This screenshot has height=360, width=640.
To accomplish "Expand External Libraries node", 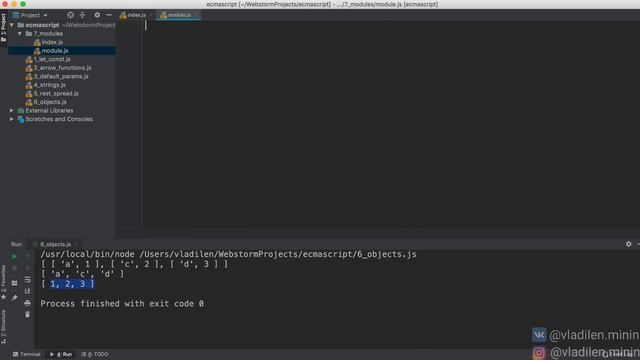I will coord(12,111).
